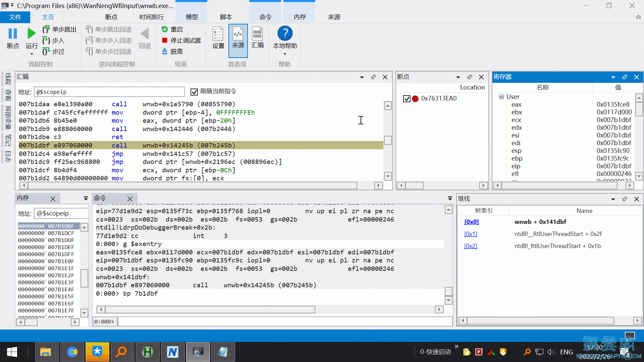Click Detach (脱离) button

(x=172, y=52)
